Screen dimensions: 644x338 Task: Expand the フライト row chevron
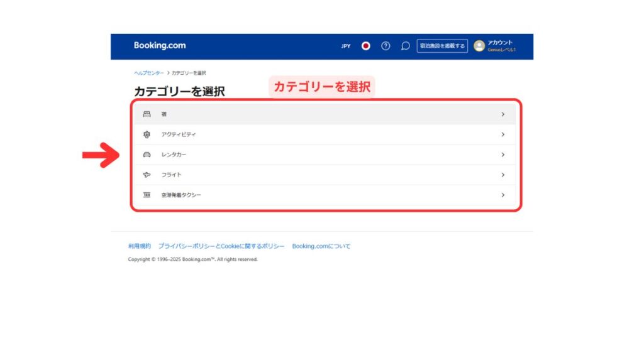tap(502, 175)
